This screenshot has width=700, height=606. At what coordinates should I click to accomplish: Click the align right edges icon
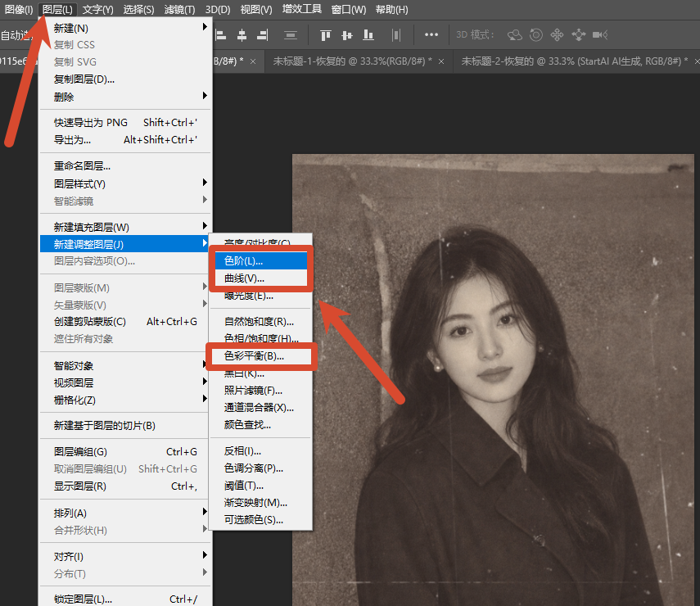(x=263, y=35)
